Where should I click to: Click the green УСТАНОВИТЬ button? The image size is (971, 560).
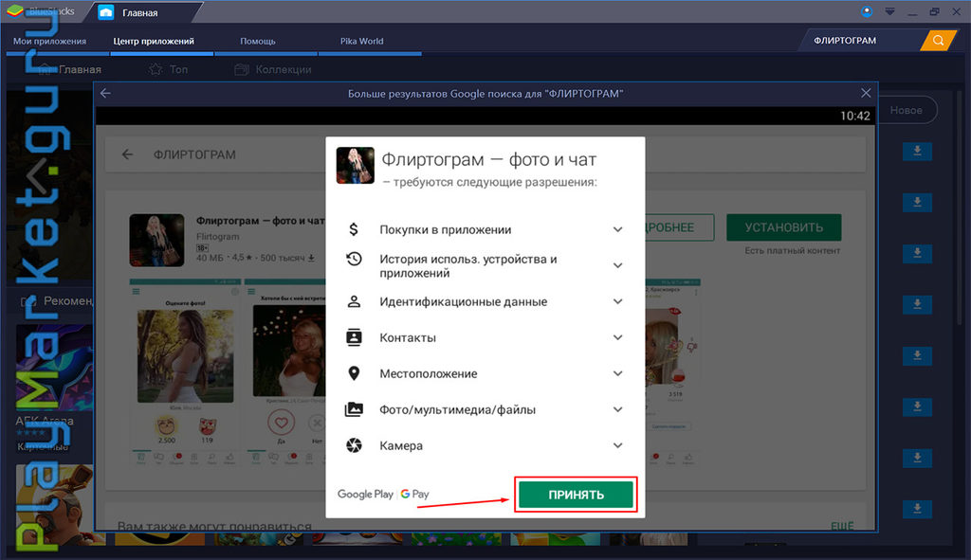[x=783, y=227]
